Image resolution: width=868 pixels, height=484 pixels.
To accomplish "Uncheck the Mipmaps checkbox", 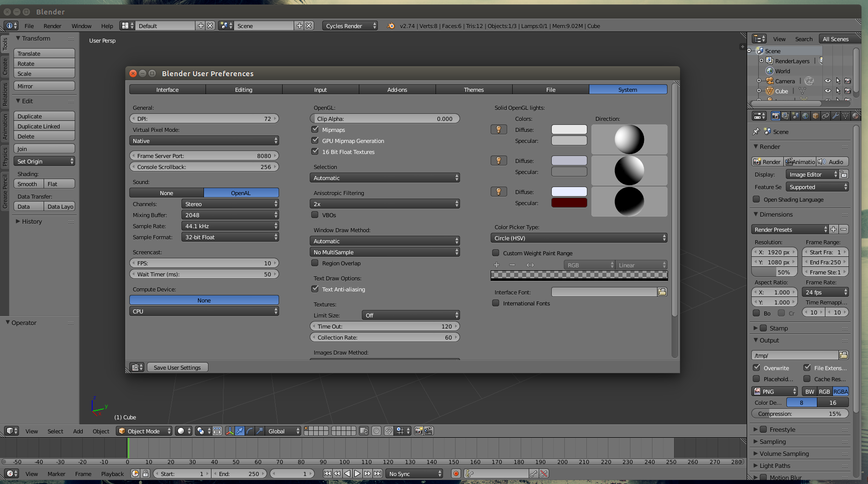I will (315, 129).
